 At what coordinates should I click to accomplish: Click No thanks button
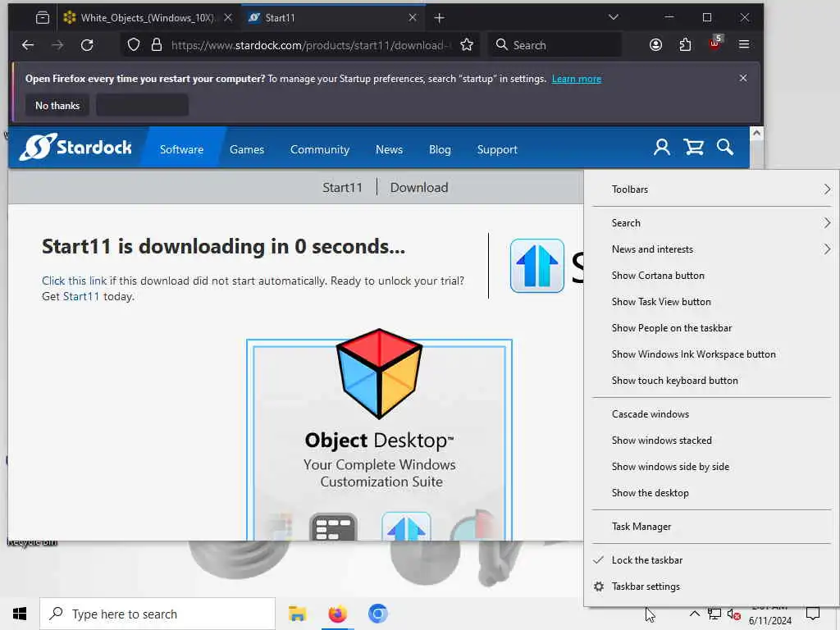tap(57, 106)
